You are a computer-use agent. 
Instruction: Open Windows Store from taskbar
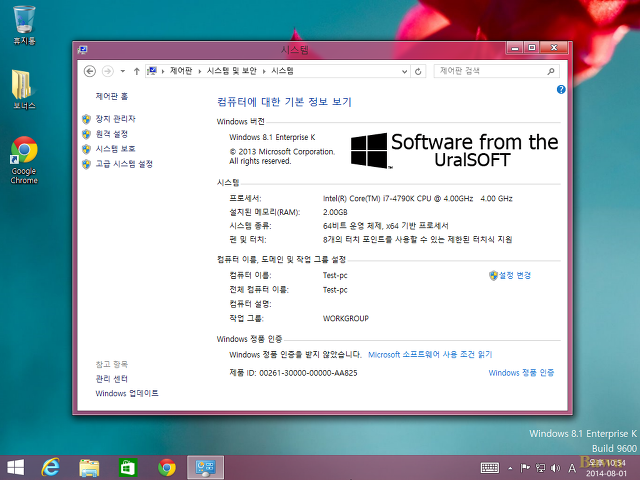pyautogui.click(x=128, y=467)
